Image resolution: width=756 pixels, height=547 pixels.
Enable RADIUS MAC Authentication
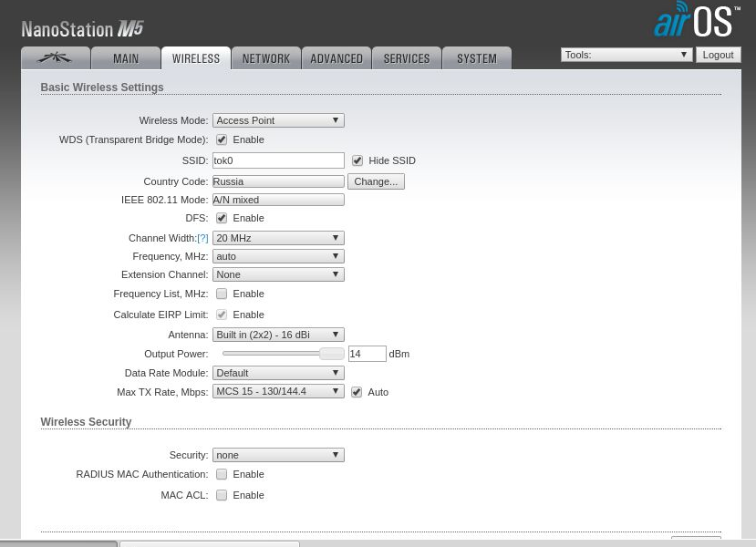click(222, 475)
